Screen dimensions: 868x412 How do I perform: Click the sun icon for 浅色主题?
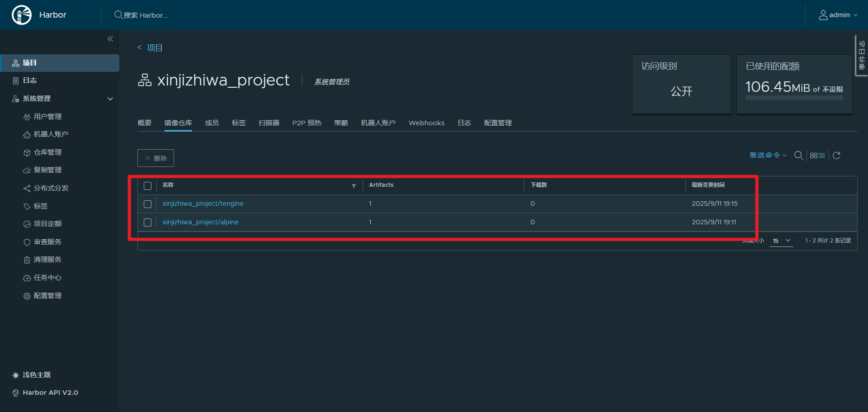16,375
